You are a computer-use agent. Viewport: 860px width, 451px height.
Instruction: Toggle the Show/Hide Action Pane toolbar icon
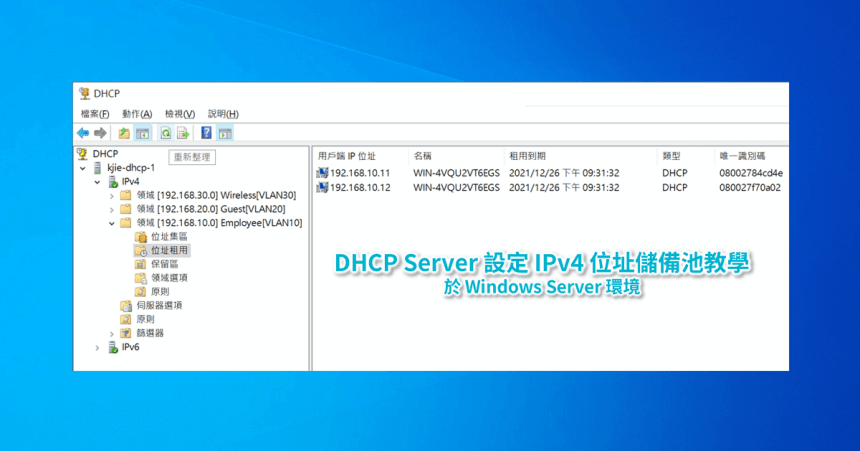[x=225, y=133]
